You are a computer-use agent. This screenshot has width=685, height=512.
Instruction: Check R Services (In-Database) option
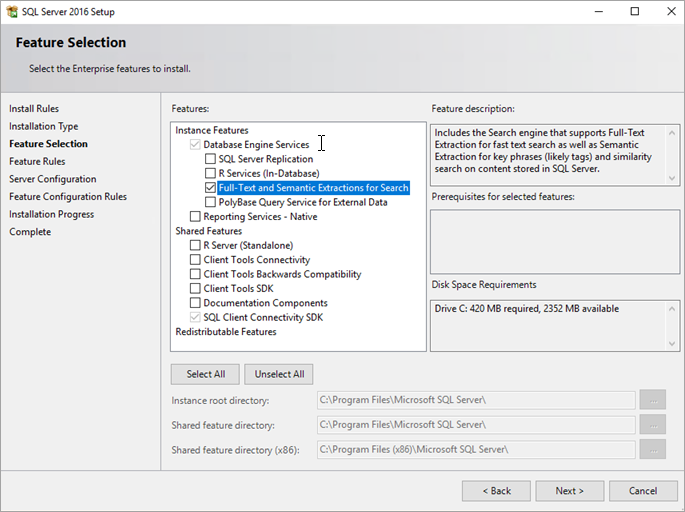pos(210,173)
